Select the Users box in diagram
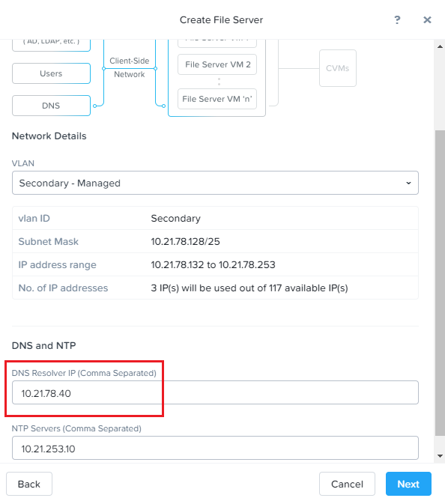Image resolution: width=445 pixels, height=504 pixels. click(51, 73)
